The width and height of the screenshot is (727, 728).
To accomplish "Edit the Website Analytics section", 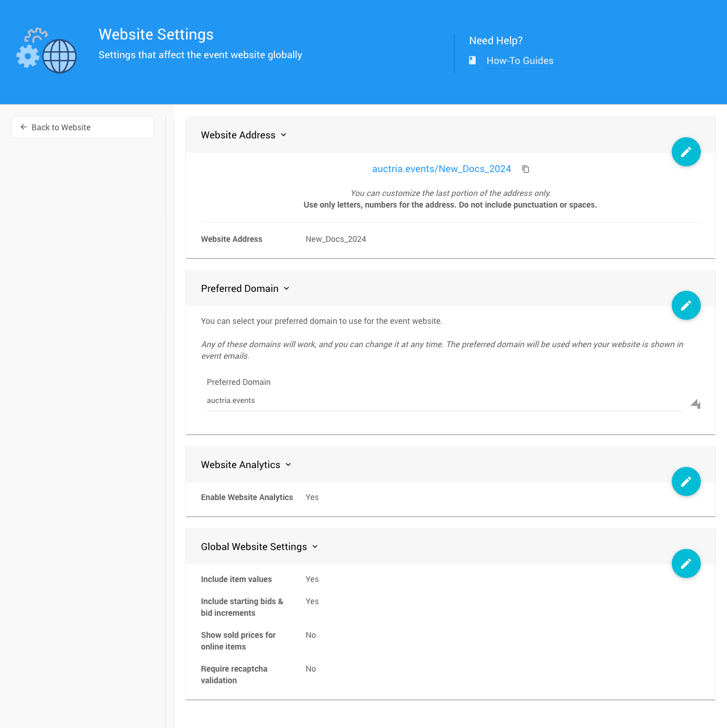I will coord(686,481).
